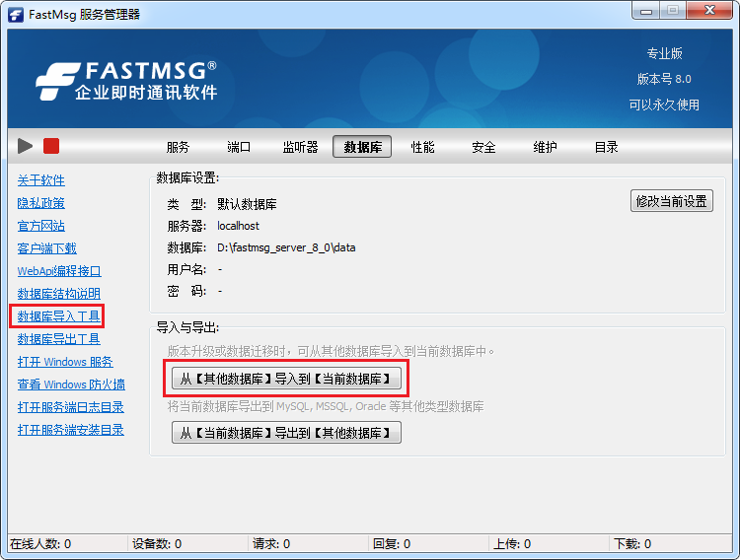Screen dimensions: 740x560
Task: Click the FASTMSG logo in the banner
Action: (126, 80)
